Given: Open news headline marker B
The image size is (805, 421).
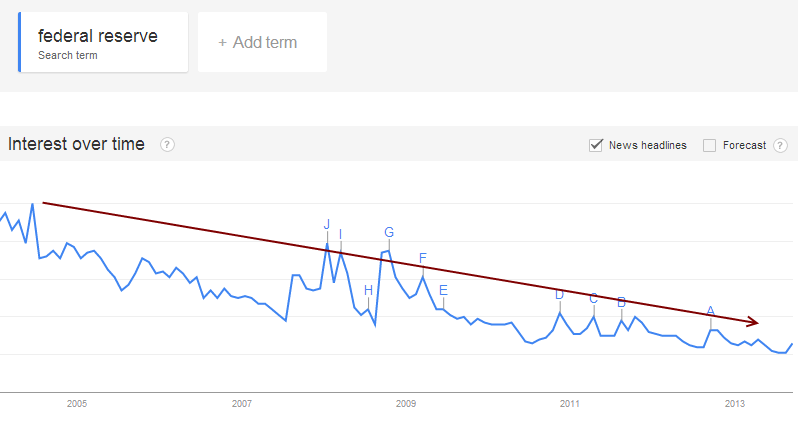Looking at the screenshot, I should point(621,302).
